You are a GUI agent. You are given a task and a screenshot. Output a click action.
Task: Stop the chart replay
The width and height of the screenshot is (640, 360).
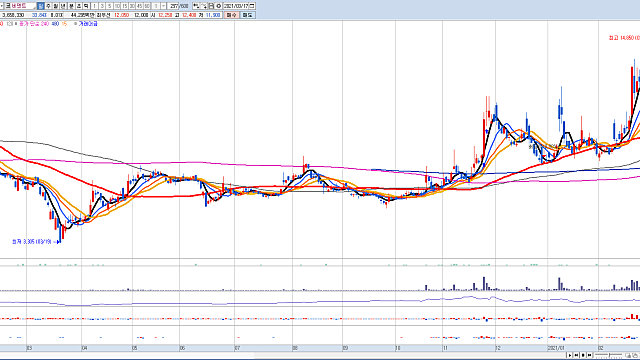point(583,355)
